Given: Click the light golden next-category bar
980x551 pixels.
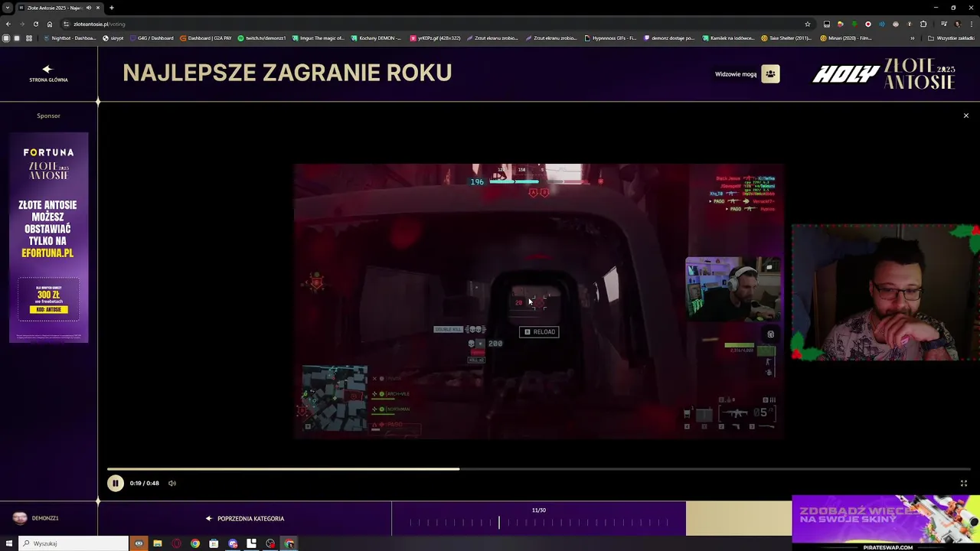Looking at the screenshot, I should point(738,519).
